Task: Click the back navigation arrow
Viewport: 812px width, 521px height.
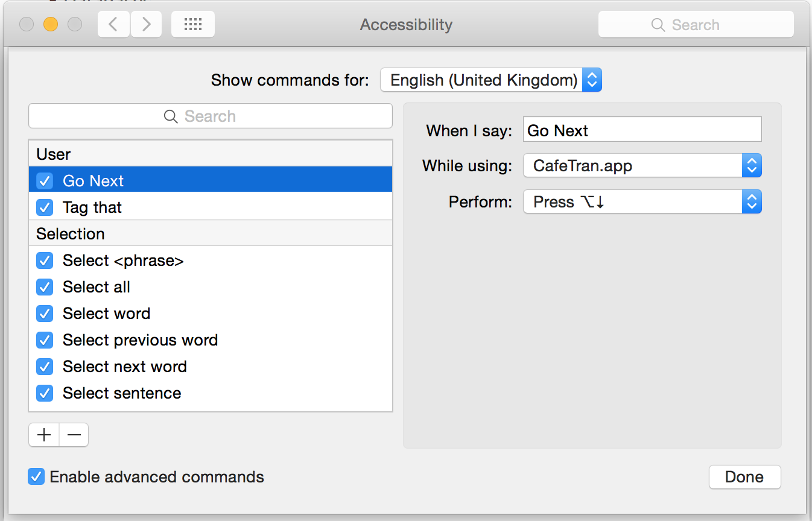Action: 113,25
